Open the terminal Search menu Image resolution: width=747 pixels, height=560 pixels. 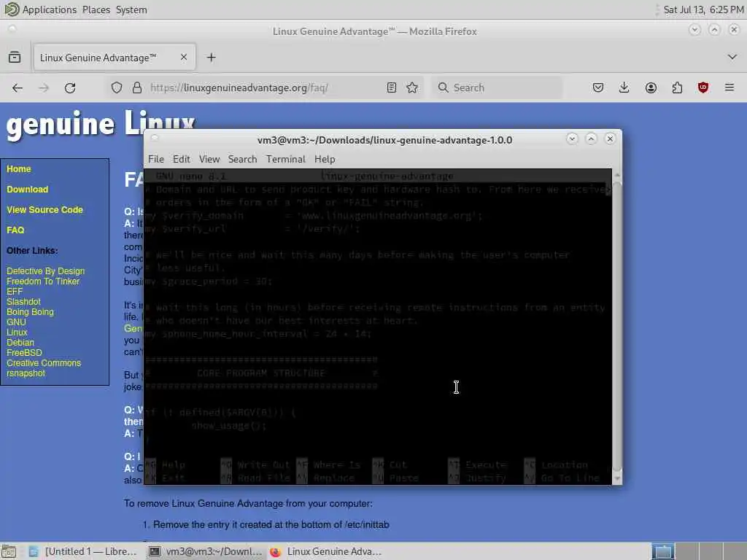[x=242, y=159]
